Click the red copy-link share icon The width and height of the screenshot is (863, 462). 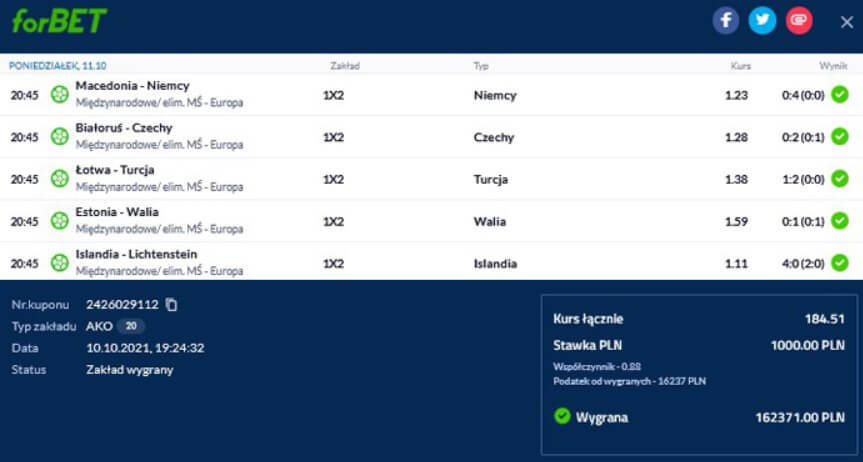coord(798,20)
